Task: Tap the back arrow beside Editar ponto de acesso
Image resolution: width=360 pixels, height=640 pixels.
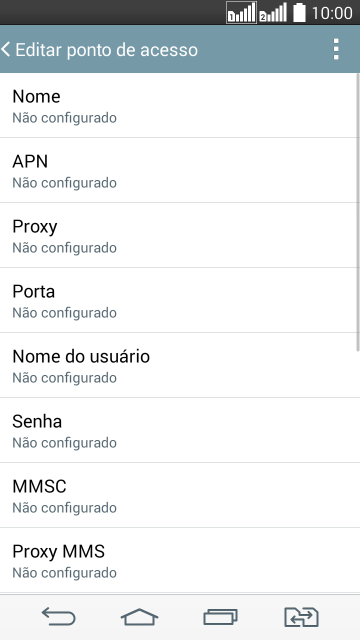Action: click(x=5, y=49)
